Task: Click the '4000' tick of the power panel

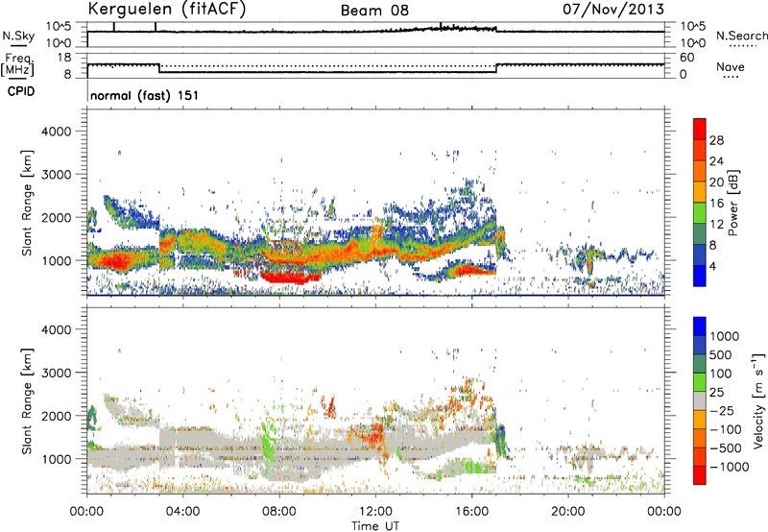Action: 56,132
